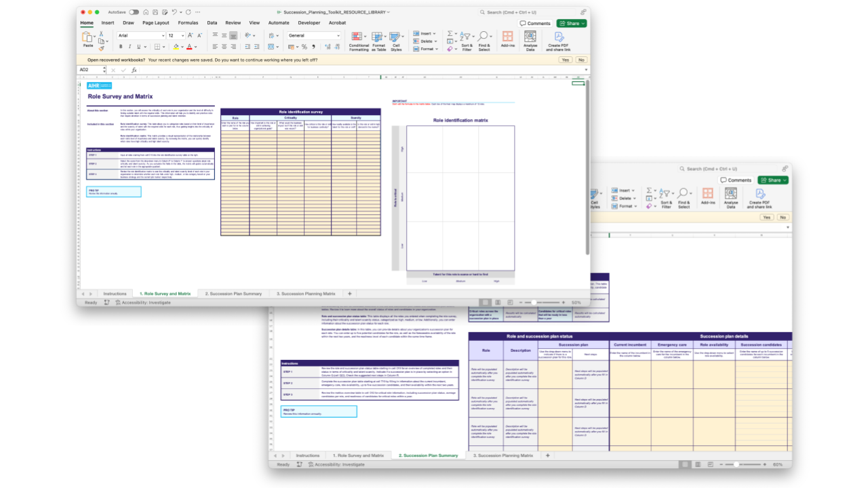The image size is (868, 488).
Task: Click the Undo arrow in the title bar
Action: pyautogui.click(x=174, y=12)
